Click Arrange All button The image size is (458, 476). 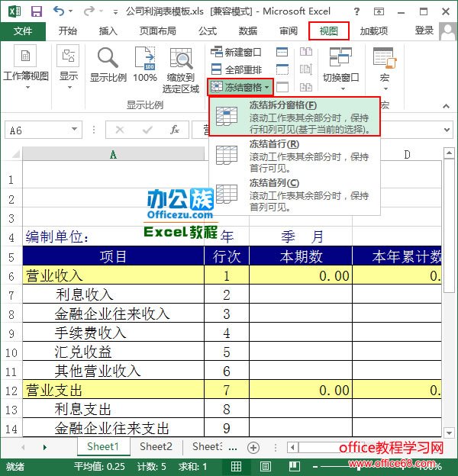point(236,69)
